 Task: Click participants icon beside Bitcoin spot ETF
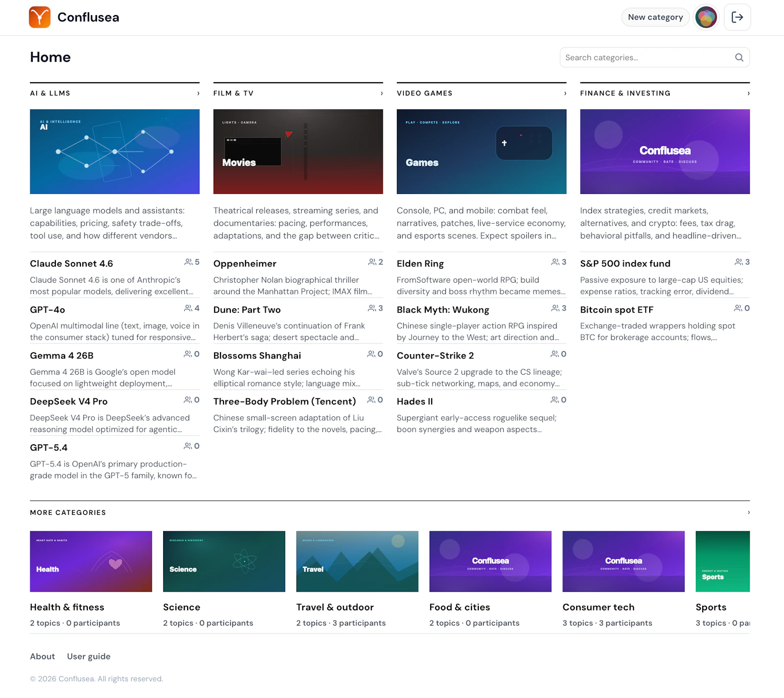click(738, 308)
